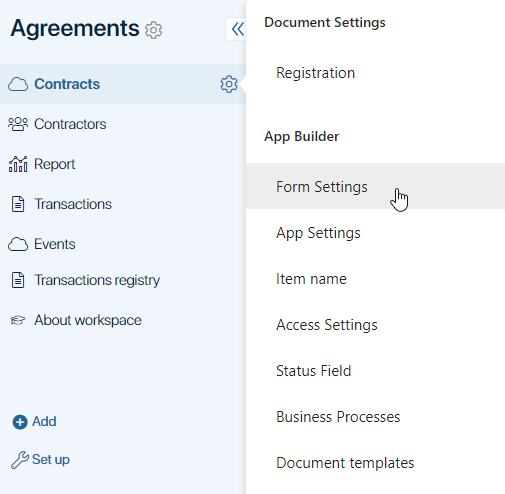Select Status Field menu item

(375, 370)
